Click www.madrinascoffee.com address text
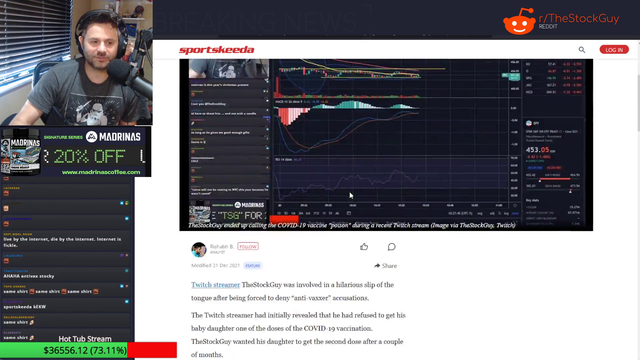Screen dimensions: 640x360 pyautogui.click(x=101, y=172)
